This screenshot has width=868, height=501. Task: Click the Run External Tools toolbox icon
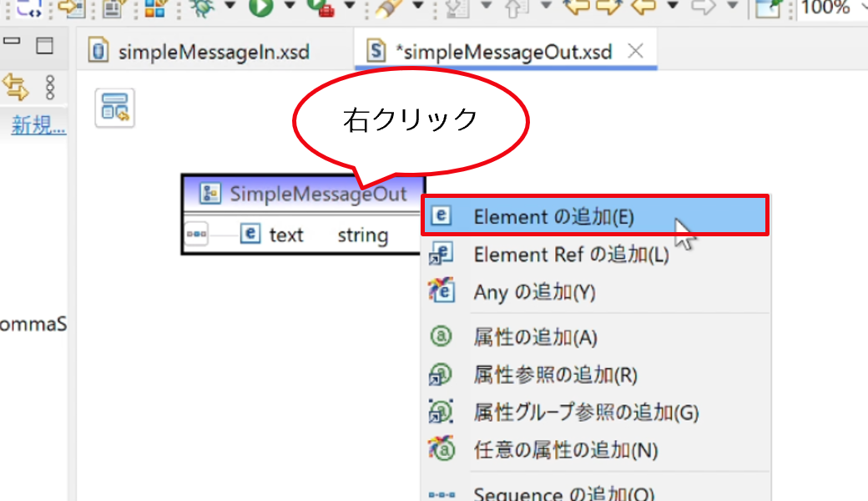coord(321,8)
